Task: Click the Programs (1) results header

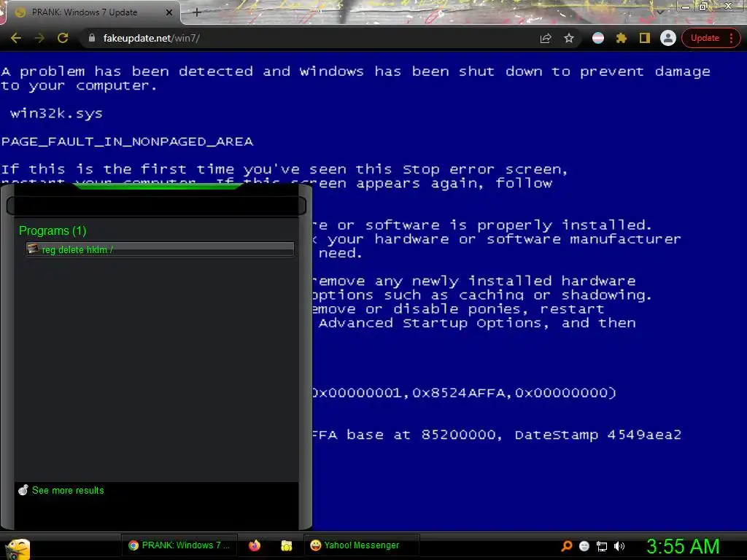Action: [53, 230]
